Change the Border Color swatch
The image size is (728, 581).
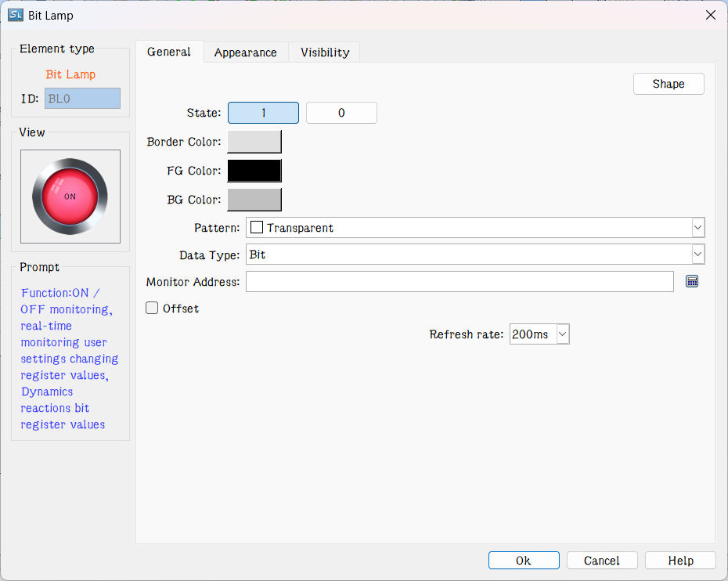pos(254,141)
